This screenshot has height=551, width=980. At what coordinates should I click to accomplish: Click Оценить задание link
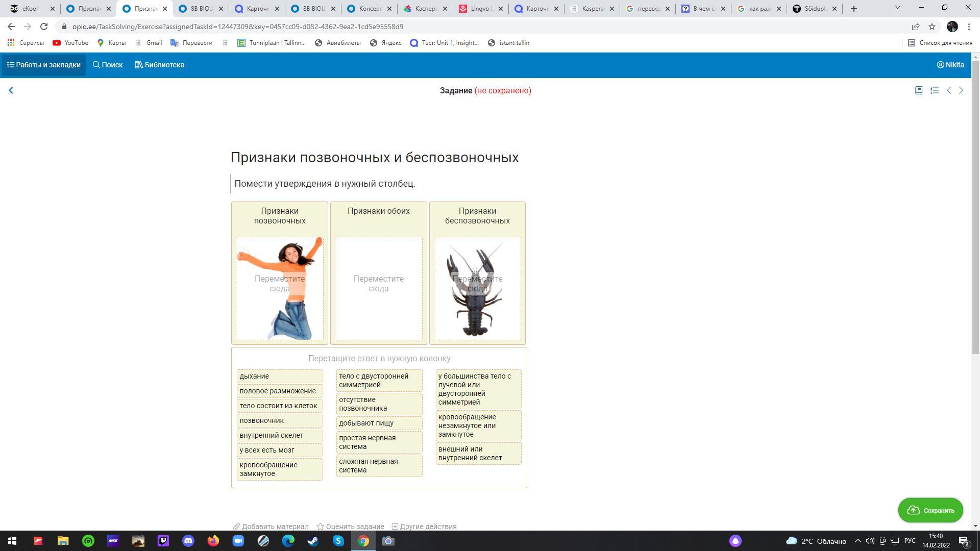tap(350, 526)
